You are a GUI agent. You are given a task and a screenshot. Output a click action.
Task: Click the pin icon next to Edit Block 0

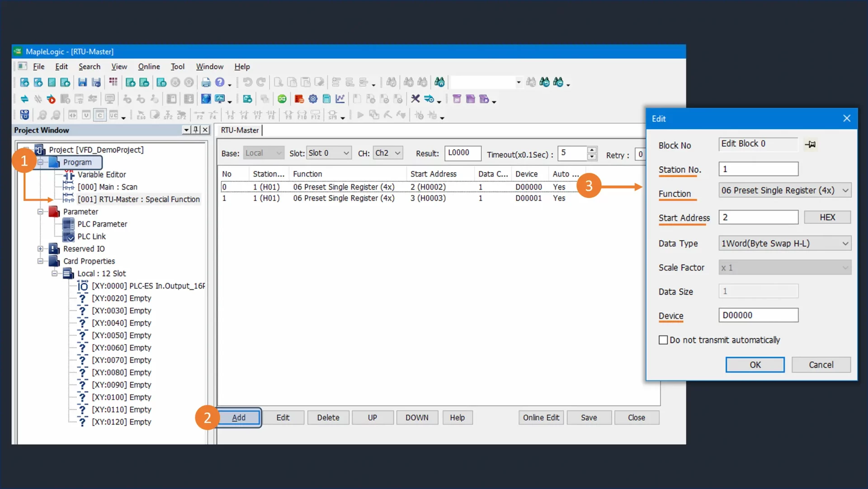[x=810, y=145]
